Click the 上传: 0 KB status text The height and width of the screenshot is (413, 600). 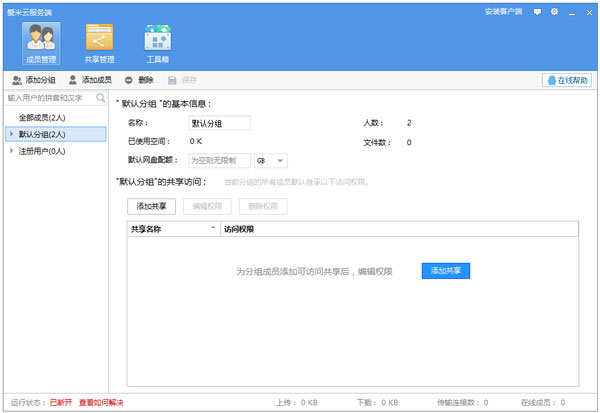click(297, 403)
